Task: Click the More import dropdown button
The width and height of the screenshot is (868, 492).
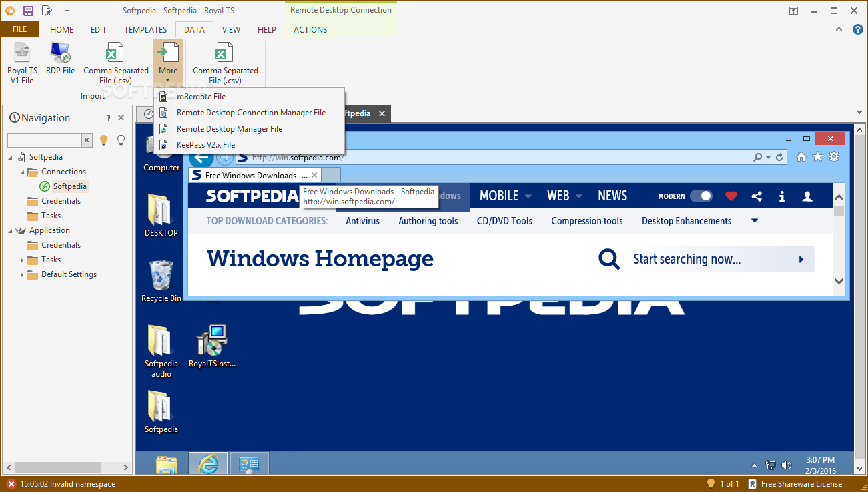Action: [168, 63]
